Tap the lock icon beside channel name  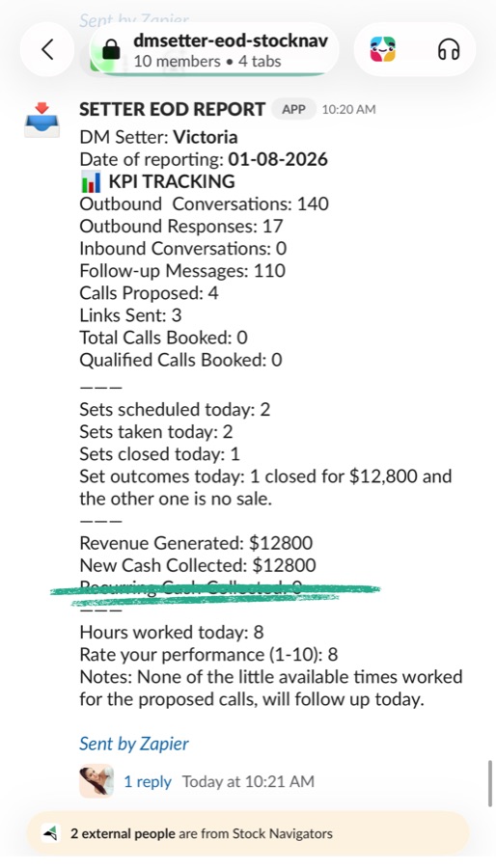click(x=111, y=49)
